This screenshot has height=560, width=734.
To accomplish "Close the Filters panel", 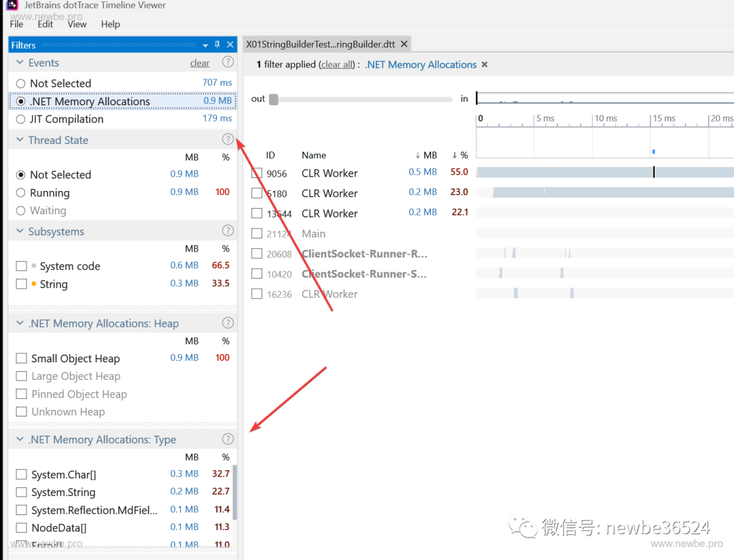I will pyautogui.click(x=230, y=44).
